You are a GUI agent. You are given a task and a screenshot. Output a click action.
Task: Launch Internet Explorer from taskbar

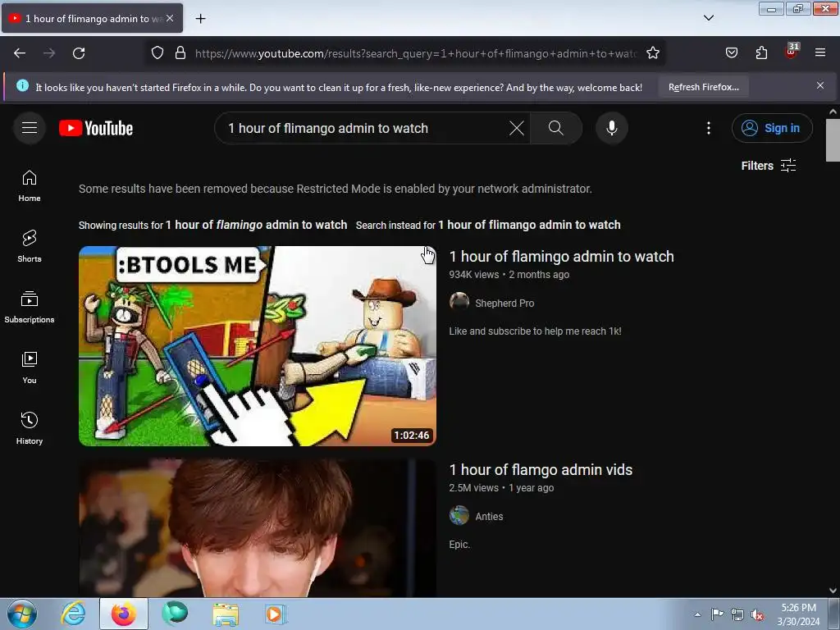tap(73, 614)
